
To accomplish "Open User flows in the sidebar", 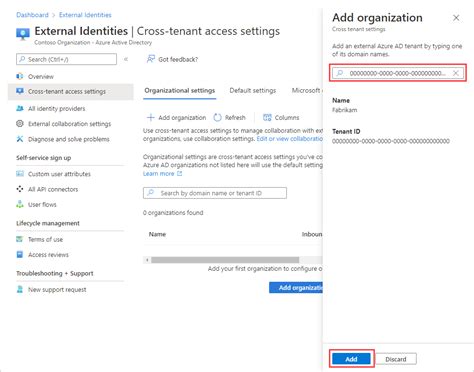I will pyautogui.click(x=42, y=204).
